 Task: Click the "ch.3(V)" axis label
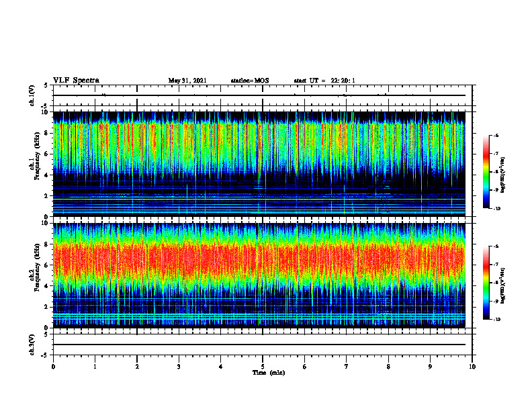coord(32,345)
